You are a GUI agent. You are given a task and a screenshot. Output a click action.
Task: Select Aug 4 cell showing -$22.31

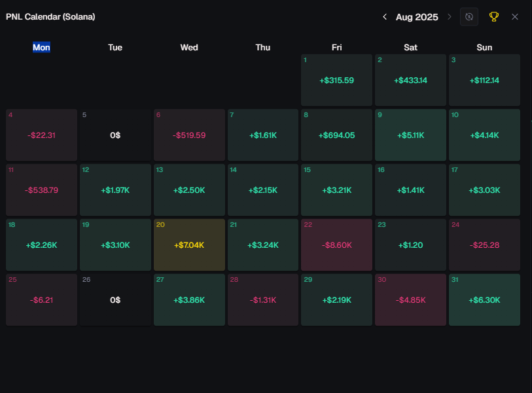click(41, 135)
